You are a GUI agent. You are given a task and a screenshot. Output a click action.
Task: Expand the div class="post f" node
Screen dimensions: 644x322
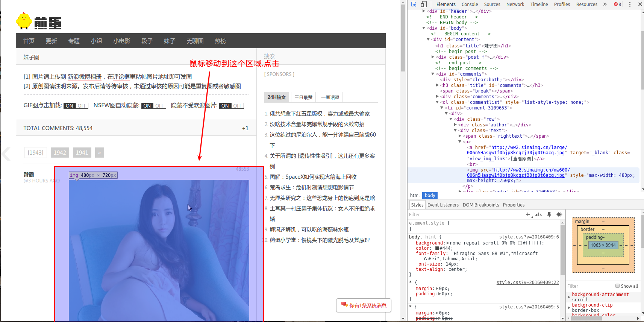(x=433, y=57)
